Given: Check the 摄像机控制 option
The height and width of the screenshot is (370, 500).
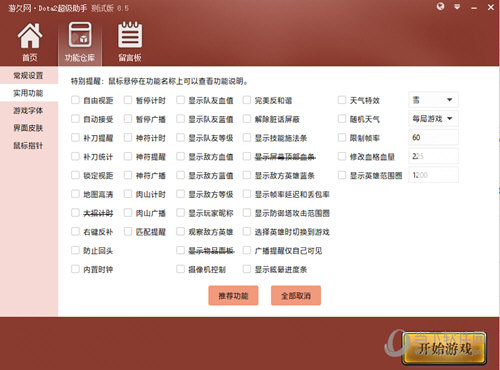Looking at the screenshot, I should pos(181,269).
